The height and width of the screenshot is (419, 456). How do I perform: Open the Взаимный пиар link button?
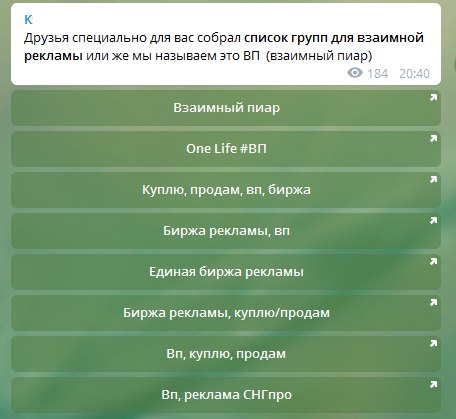click(226, 108)
